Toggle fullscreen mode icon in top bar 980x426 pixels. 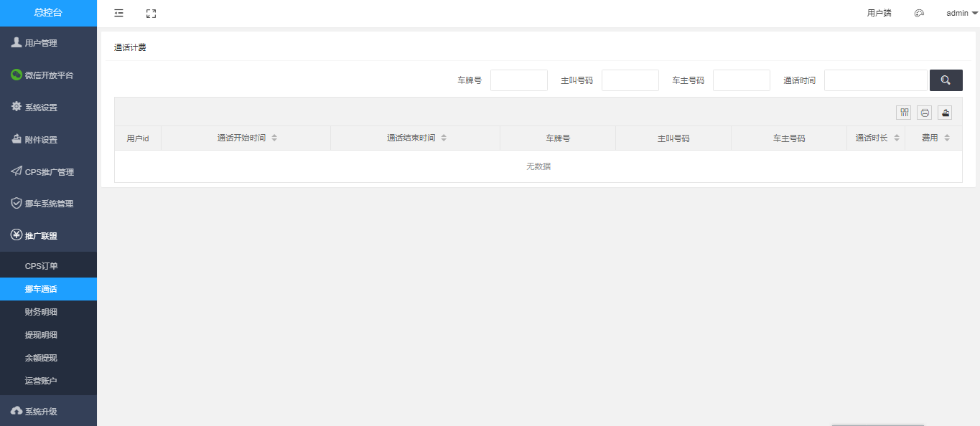coord(151,13)
